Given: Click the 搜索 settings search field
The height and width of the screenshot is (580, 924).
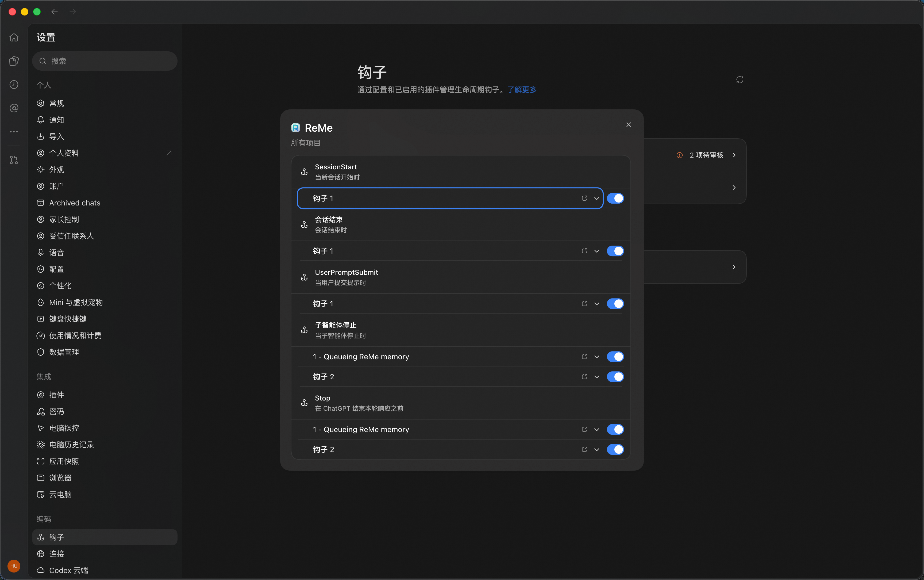Looking at the screenshot, I should point(105,61).
